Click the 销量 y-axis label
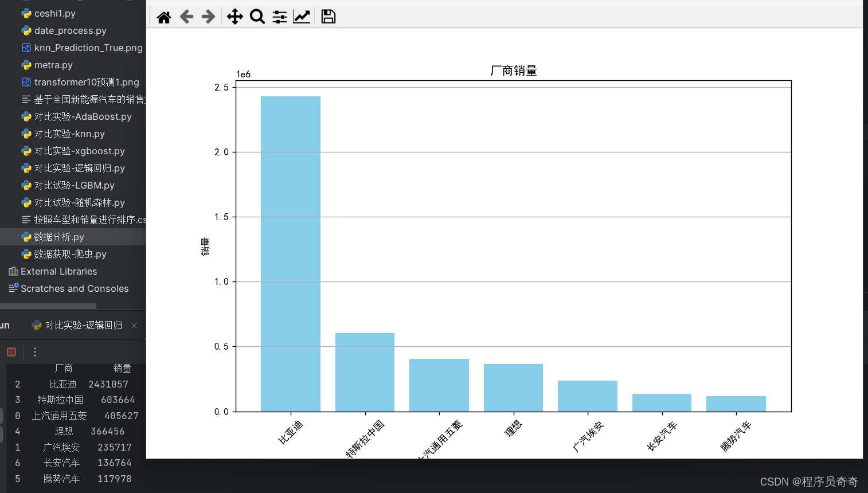Image resolution: width=868 pixels, height=493 pixels. coord(205,246)
